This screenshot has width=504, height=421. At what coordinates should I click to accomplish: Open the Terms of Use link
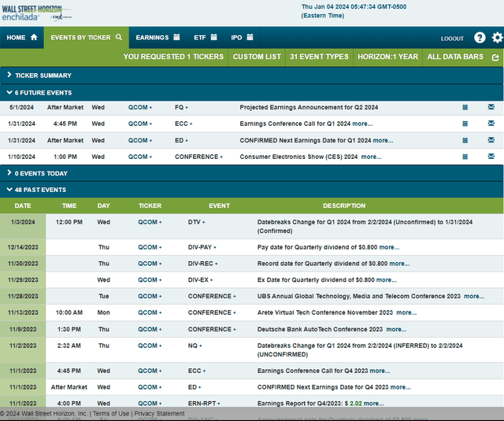click(x=111, y=414)
